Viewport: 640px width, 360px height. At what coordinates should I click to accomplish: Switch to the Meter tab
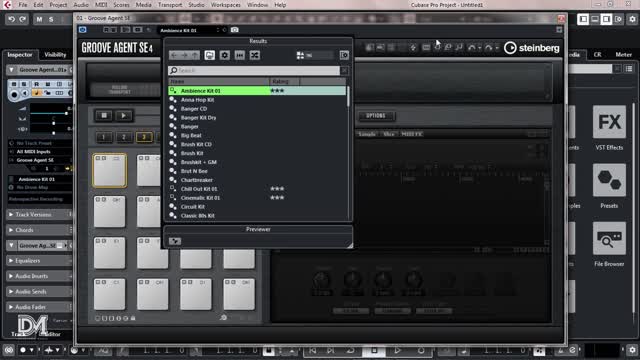tap(623, 54)
